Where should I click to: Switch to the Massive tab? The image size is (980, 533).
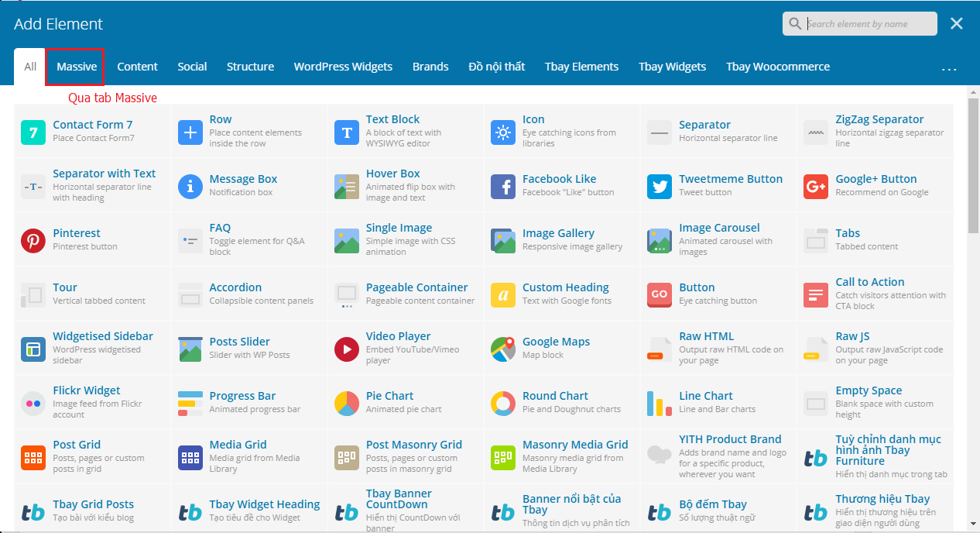[x=77, y=67]
